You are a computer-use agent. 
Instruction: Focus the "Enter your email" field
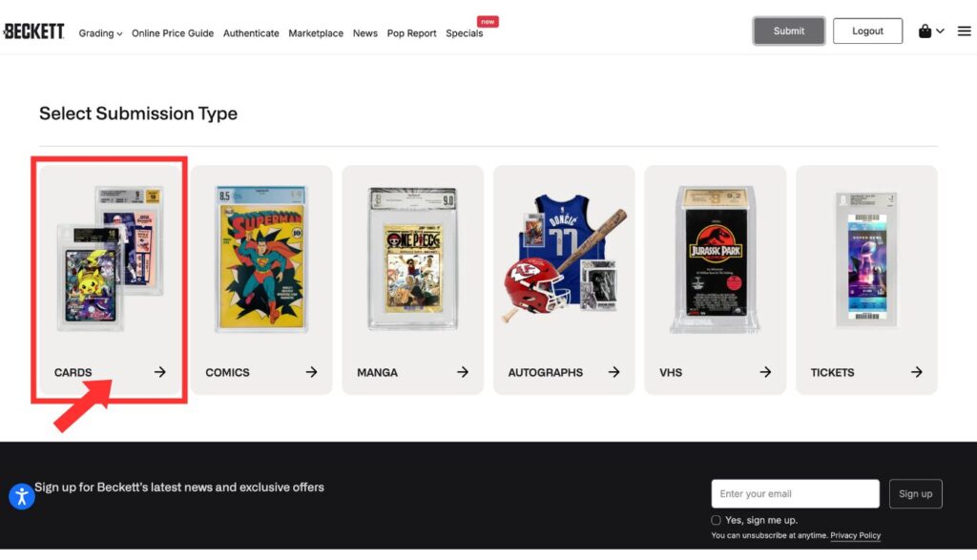point(795,493)
